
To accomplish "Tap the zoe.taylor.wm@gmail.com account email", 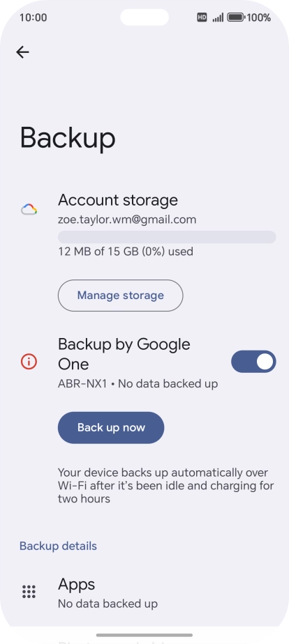I will pos(127,220).
